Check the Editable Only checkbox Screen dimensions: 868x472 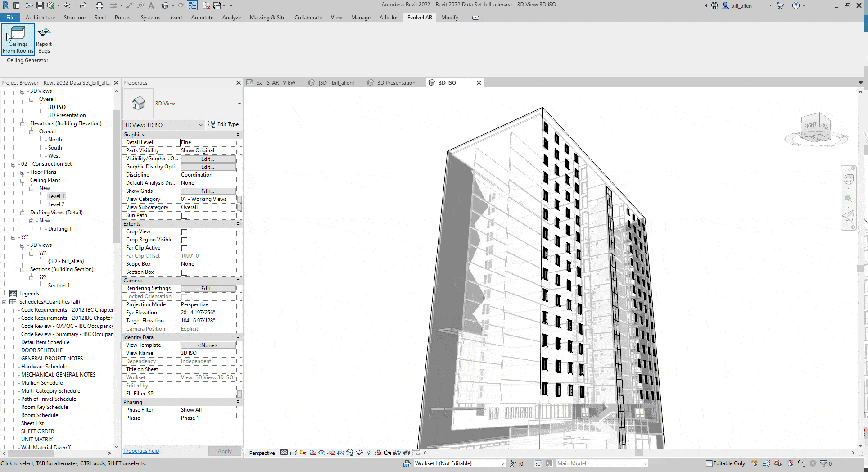(709, 463)
